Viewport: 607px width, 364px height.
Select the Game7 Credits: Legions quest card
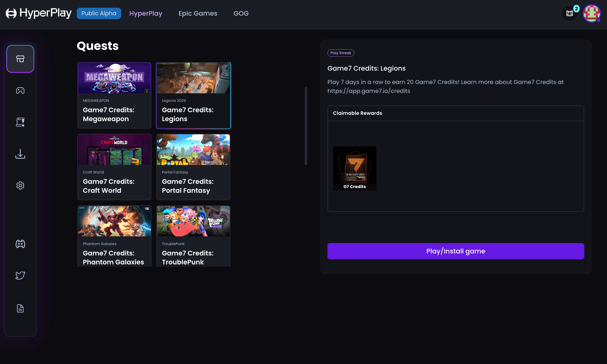pyautogui.click(x=193, y=95)
